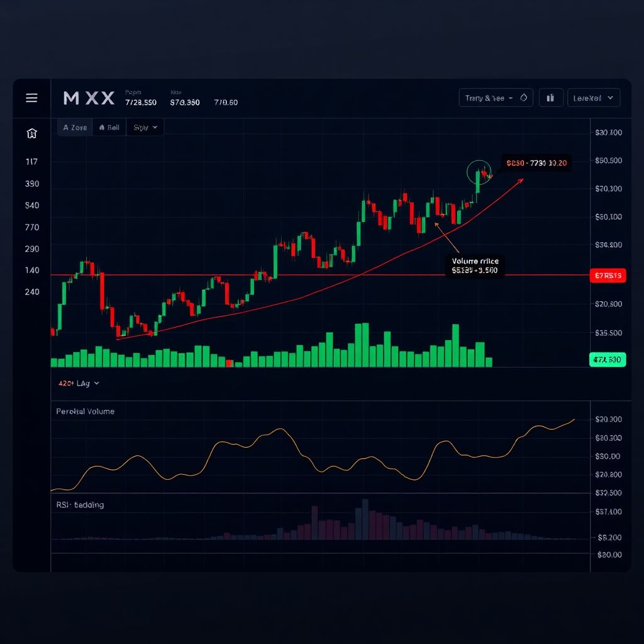Click the diamond icon beside the Trany & lee control
644x644 pixels.
(524, 97)
